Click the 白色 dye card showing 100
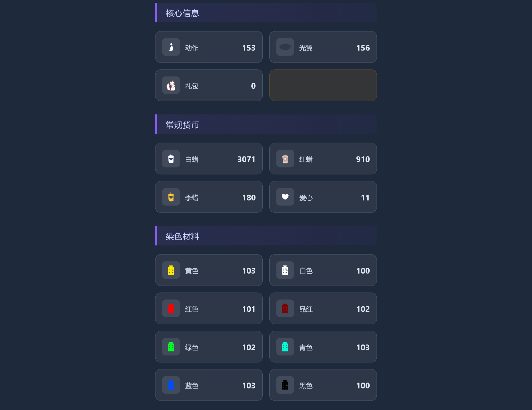 [x=323, y=270]
